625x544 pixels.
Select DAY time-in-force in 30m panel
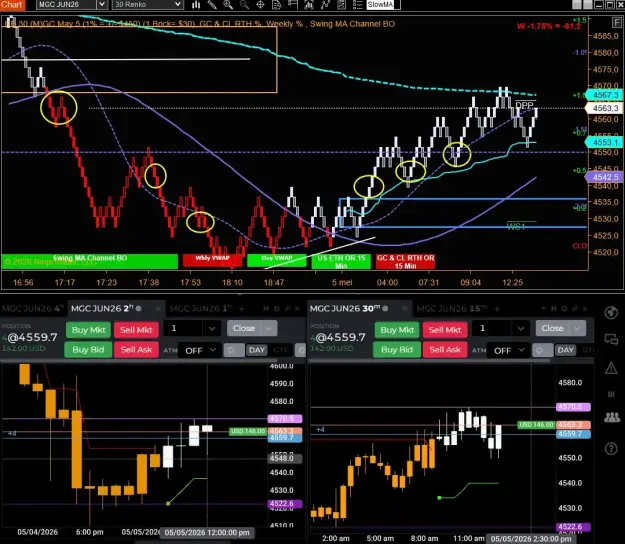coord(565,350)
